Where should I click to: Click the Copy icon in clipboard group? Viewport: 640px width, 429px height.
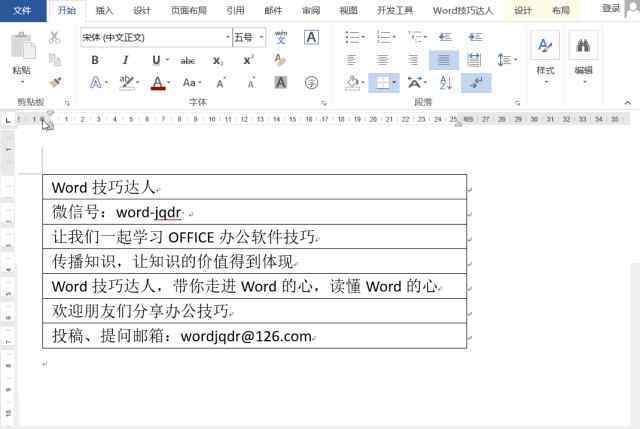tap(54, 60)
